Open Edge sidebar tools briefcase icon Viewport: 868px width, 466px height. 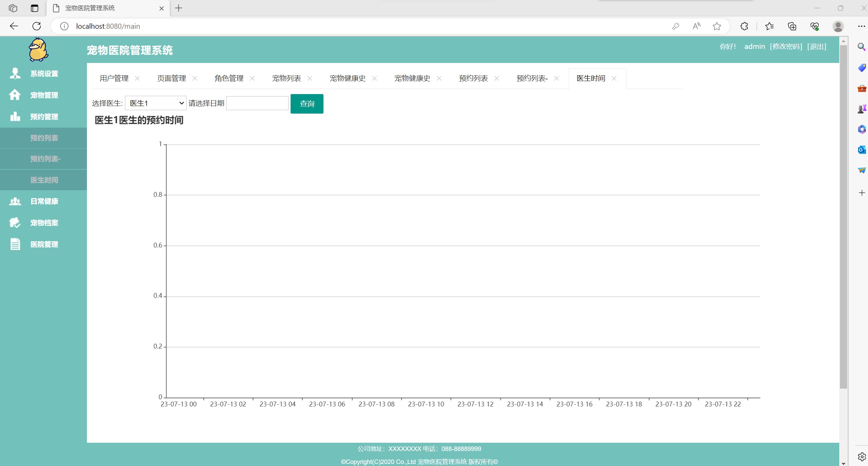[861, 88]
